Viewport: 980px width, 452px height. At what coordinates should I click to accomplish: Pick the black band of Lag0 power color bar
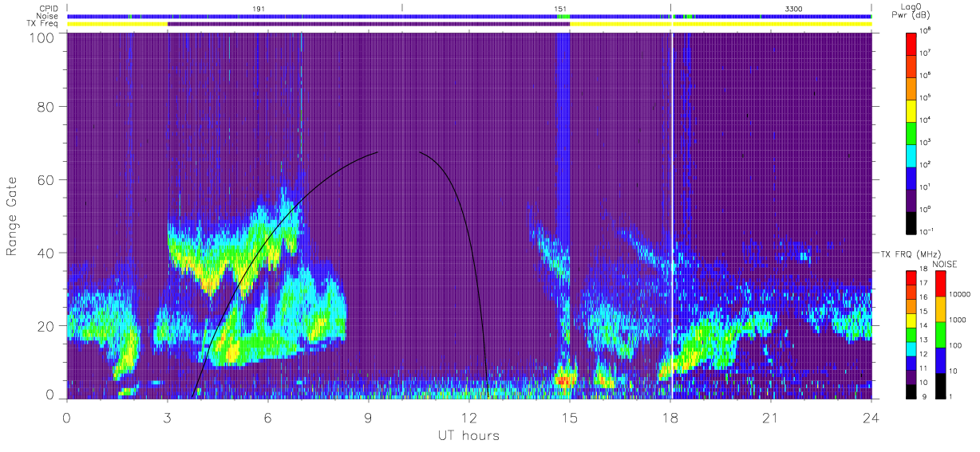coord(911,222)
